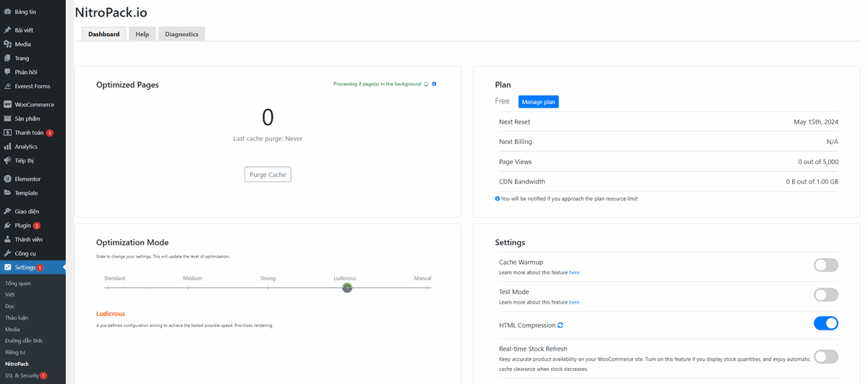Set optimization slider to Manual mark
868x384 pixels.
[x=427, y=288]
